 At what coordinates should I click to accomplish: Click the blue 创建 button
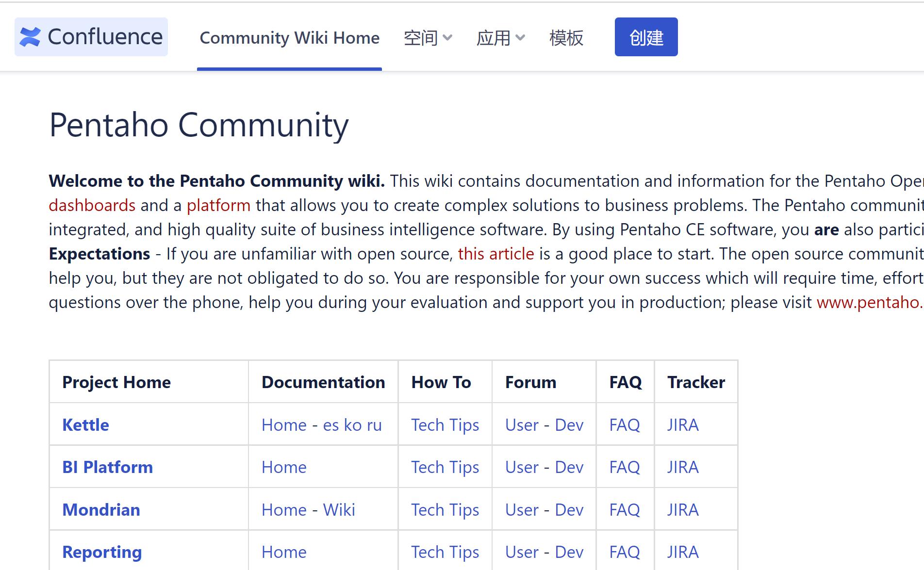coord(646,37)
